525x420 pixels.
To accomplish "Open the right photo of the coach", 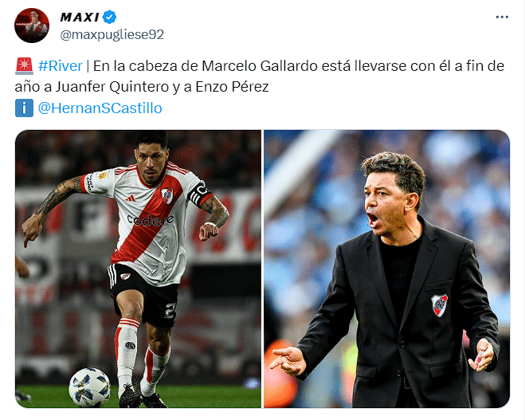I will pyautogui.click(x=386, y=269).
